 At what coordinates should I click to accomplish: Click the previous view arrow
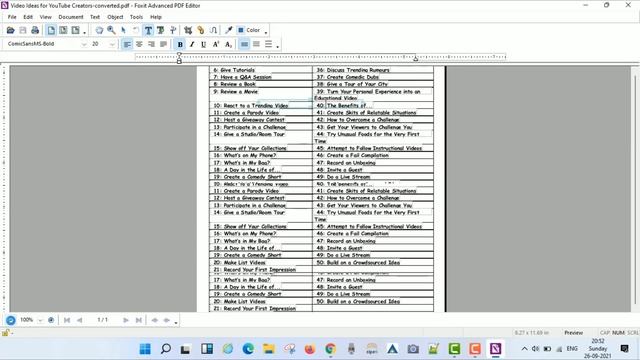155,320
